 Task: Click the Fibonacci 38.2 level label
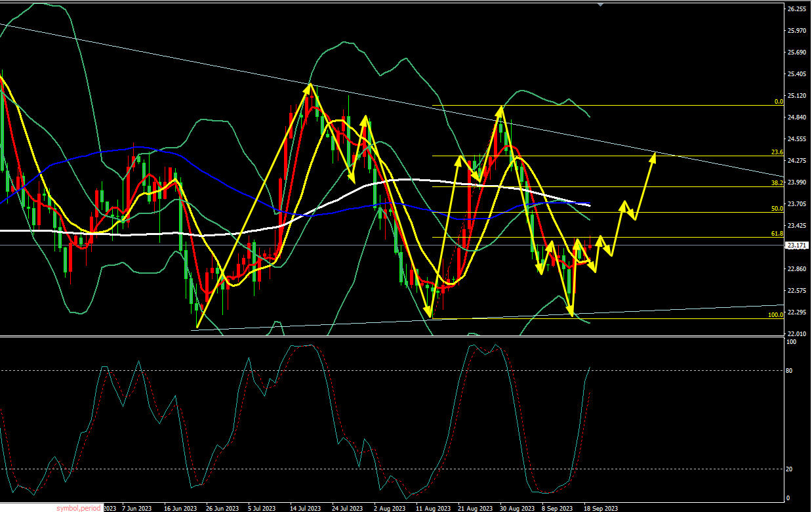(777, 183)
